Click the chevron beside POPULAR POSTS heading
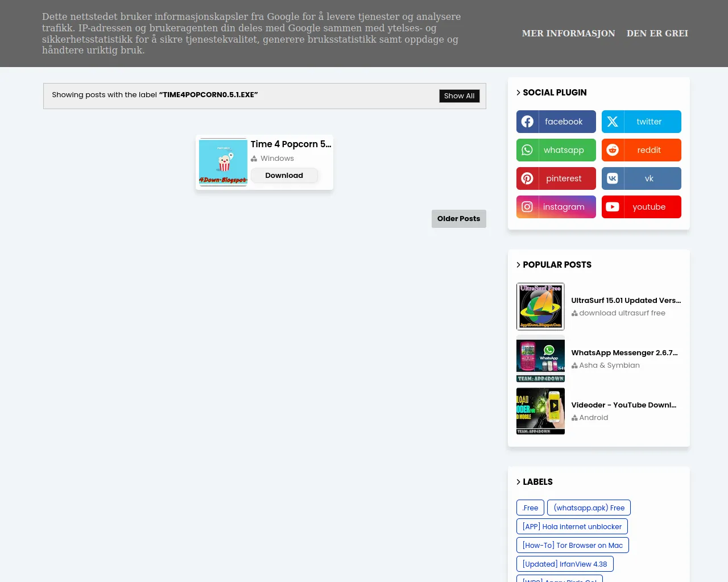Image resolution: width=728 pixels, height=582 pixels. click(x=518, y=265)
